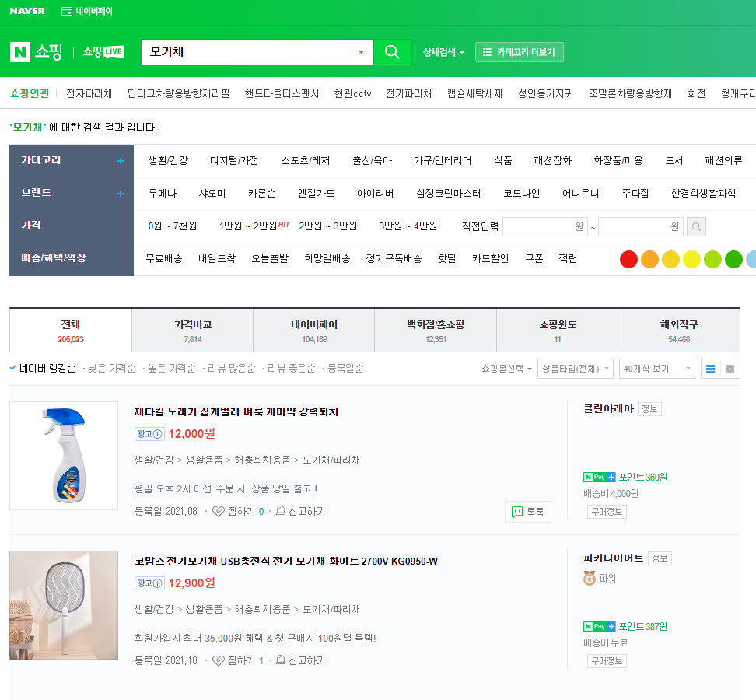
Task: Select the 네이버페이 tab
Action: pyautogui.click(x=314, y=331)
